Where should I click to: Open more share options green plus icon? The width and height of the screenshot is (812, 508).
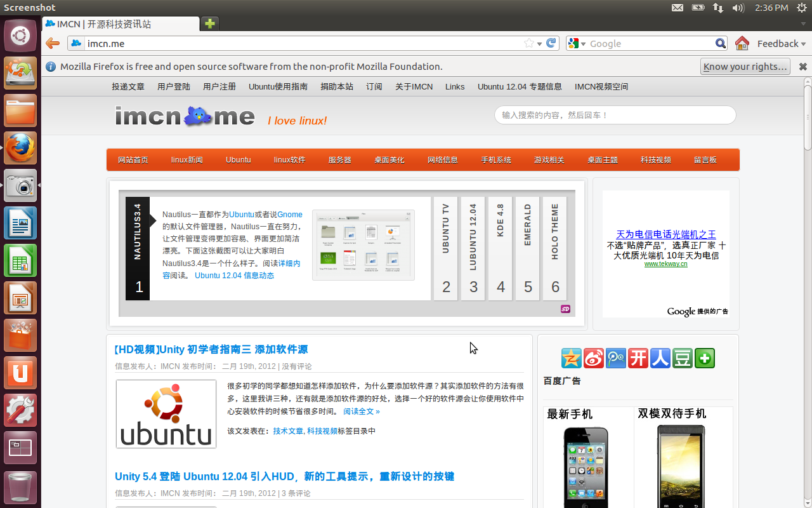click(x=705, y=358)
